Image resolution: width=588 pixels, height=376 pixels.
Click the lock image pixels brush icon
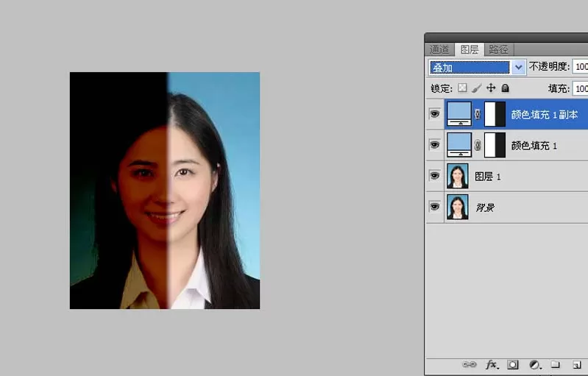coord(477,88)
